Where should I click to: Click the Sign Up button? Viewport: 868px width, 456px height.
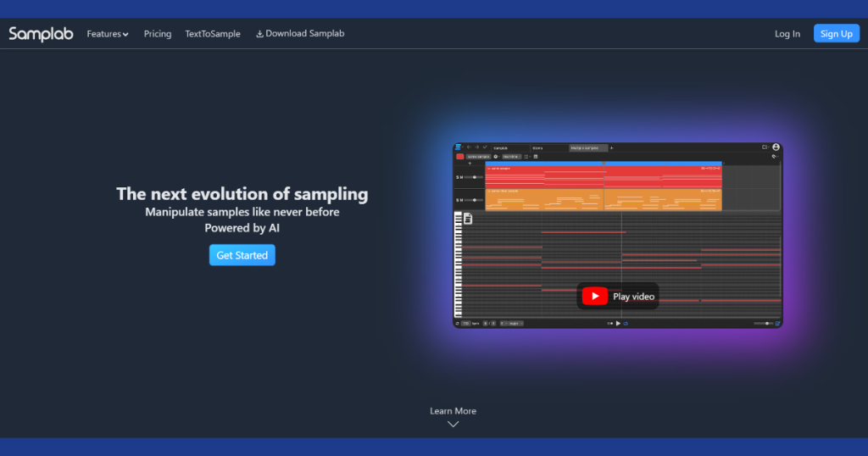(837, 34)
